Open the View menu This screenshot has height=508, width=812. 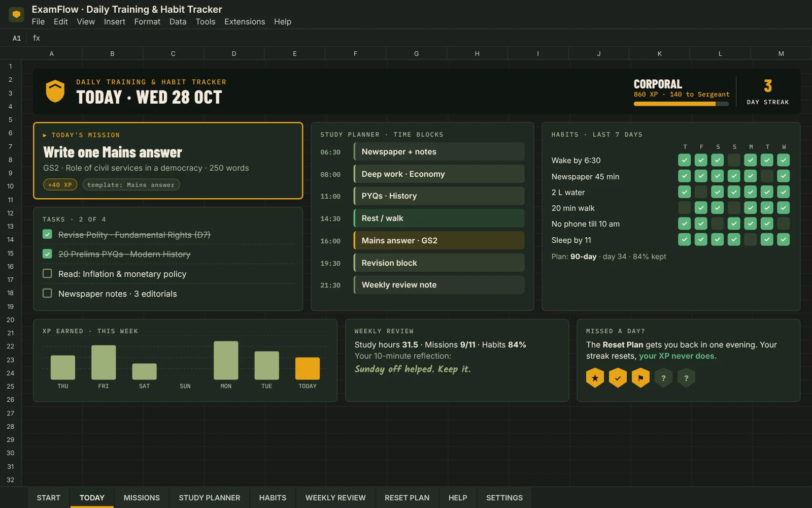[x=86, y=22]
